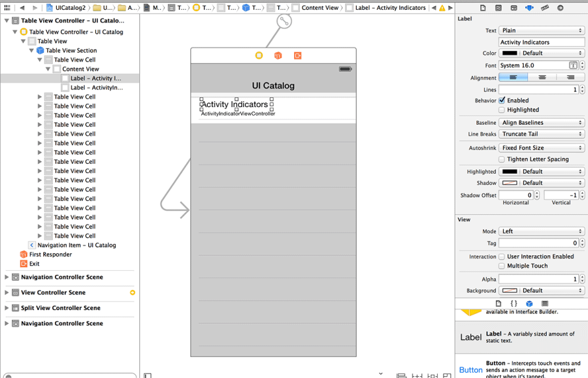
Task: Show the Media library filmstrip icon
Action: pyautogui.click(x=544, y=304)
